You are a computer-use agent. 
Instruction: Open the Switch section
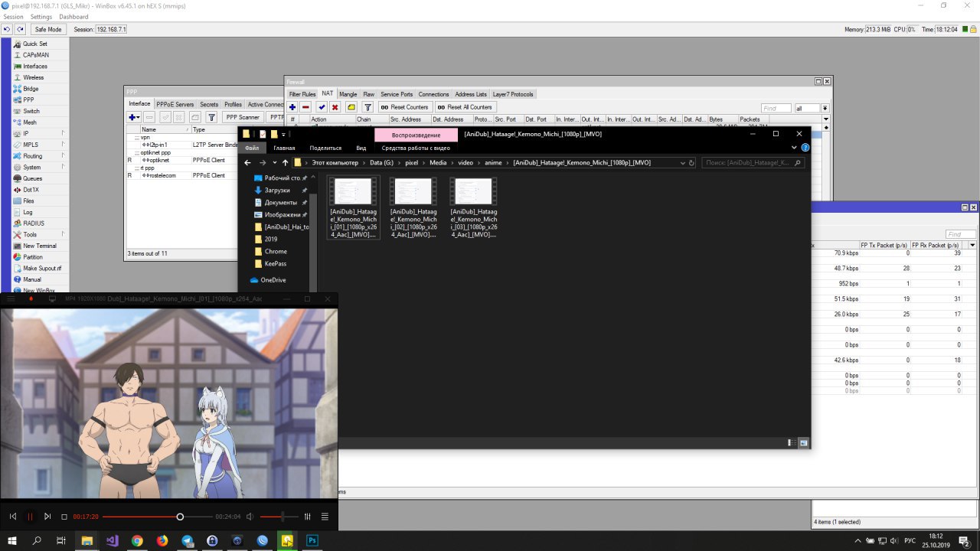pos(31,111)
